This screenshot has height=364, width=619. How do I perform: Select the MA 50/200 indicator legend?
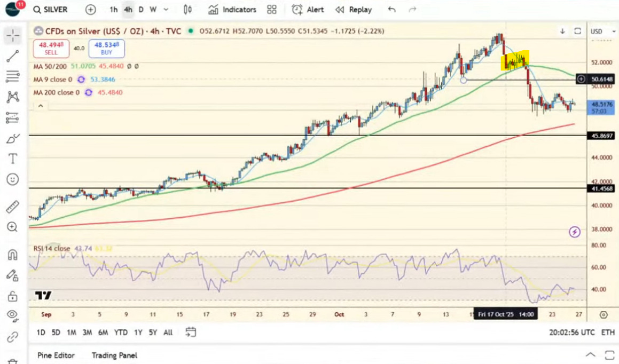[50, 66]
